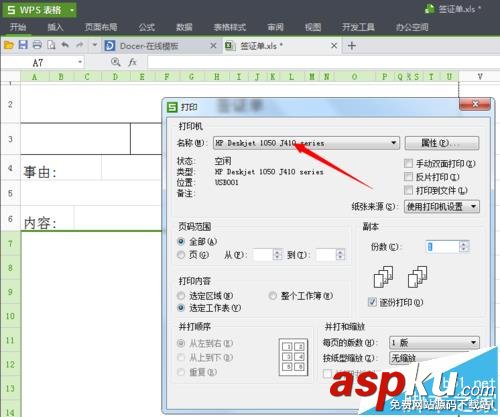Viewport: 500px width, 417px height.
Task: Open print preview icon
Action: tap(51, 45)
